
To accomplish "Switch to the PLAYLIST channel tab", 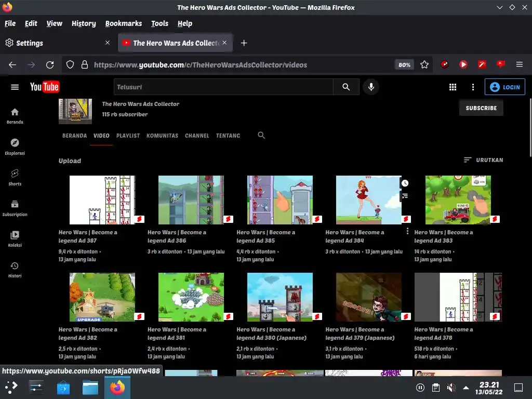I will click(x=128, y=136).
